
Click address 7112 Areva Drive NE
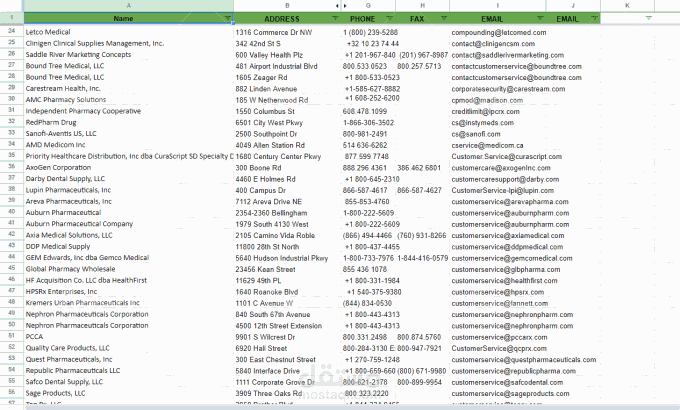(x=287, y=201)
